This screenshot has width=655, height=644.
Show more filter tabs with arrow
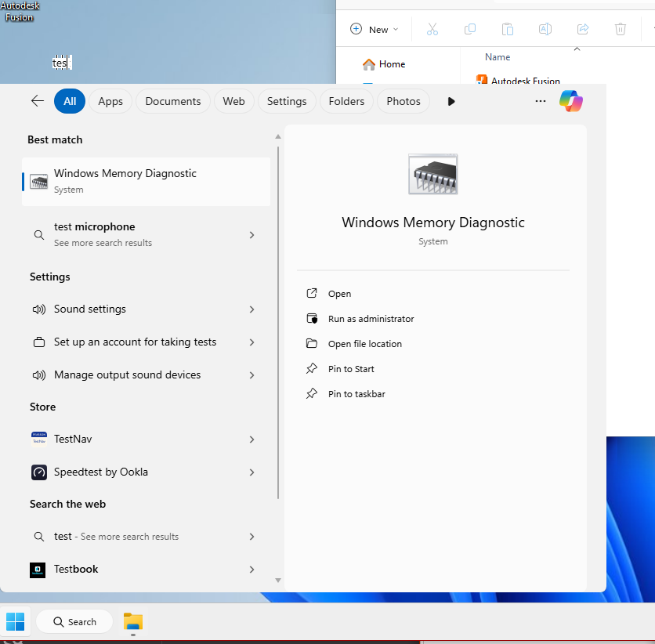point(451,101)
